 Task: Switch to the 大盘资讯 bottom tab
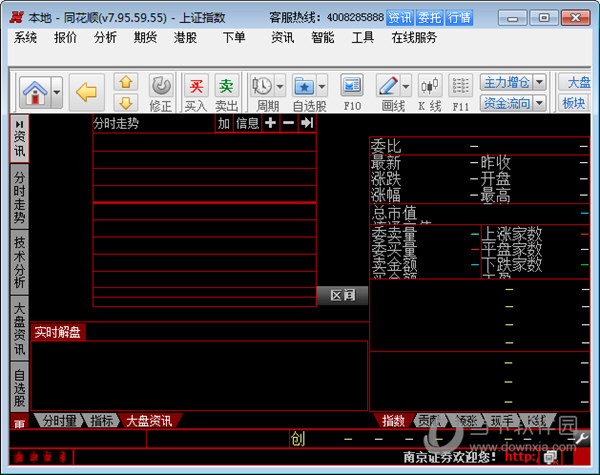point(149,421)
